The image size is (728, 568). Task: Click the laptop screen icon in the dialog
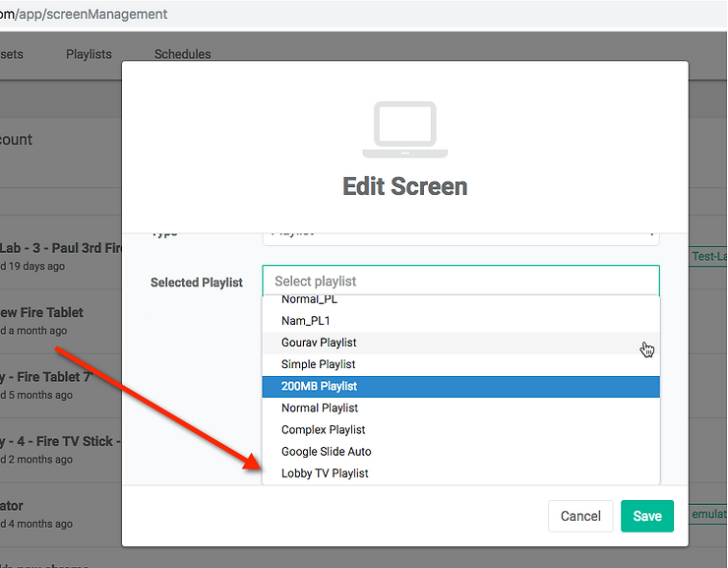click(x=405, y=130)
